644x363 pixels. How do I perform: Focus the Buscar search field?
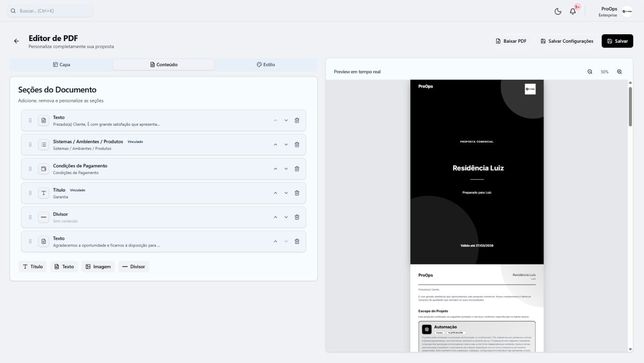click(x=50, y=11)
